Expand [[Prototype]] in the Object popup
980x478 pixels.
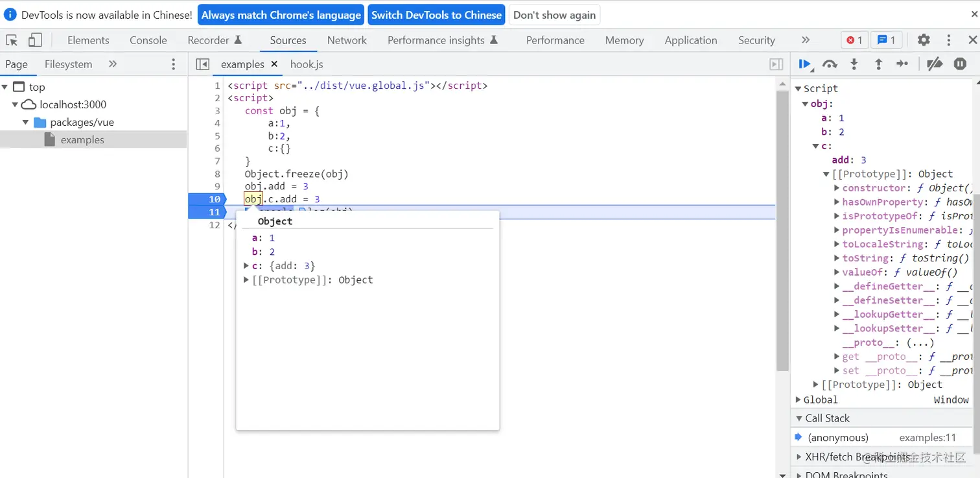pos(246,280)
